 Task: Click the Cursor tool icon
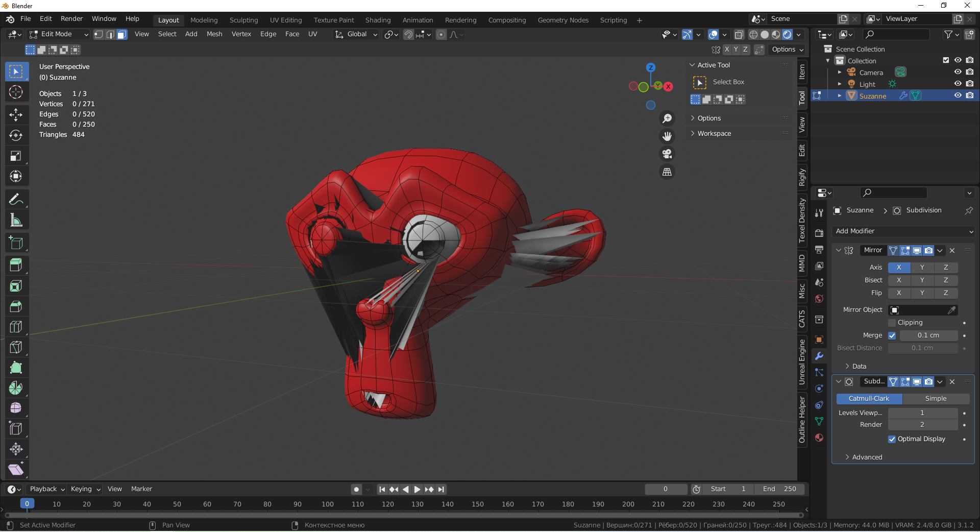click(x=16, y=92)
